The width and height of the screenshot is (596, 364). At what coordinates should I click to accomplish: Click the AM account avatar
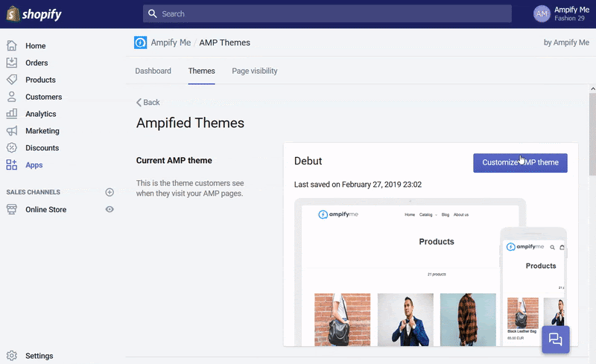(542, 14)
